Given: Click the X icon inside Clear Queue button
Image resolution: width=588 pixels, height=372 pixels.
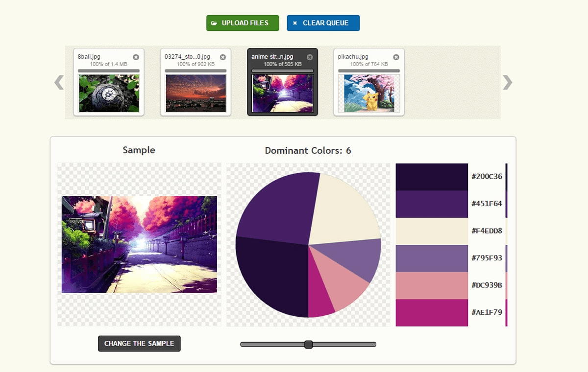Looking at the screenshot, I should [294, 23].
